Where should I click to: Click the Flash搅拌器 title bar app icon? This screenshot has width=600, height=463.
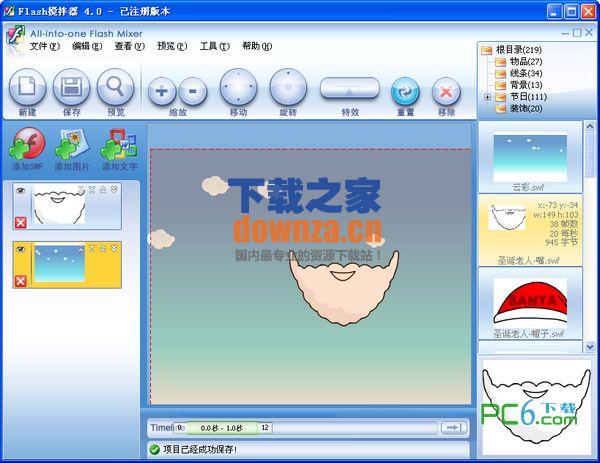point(8,11)
